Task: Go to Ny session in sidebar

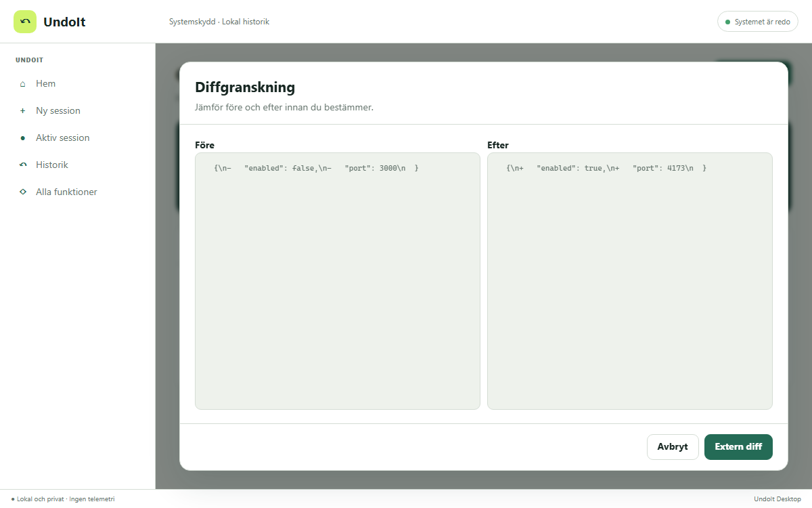Action: tap(77, 111)
